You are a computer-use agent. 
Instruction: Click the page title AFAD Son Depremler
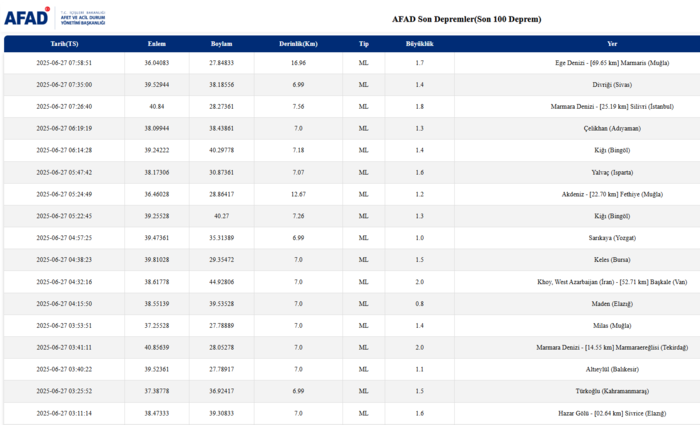pos(467,19)
